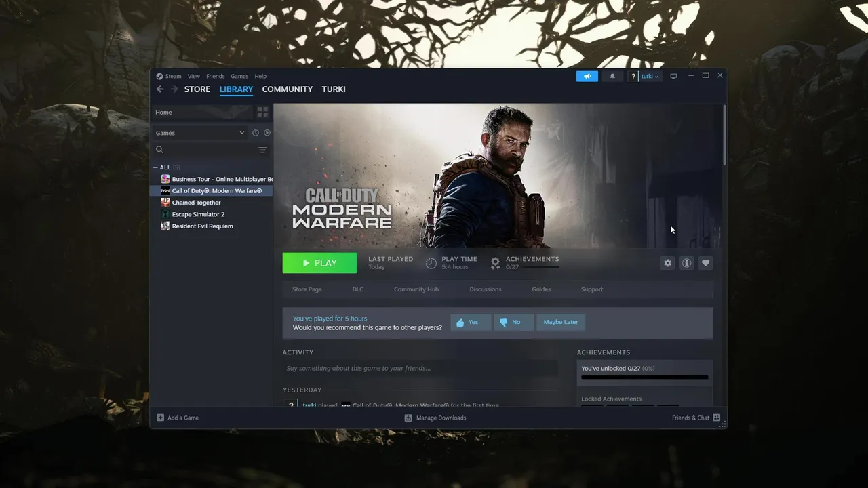
Task: Click the question mark help icon
Action: (x=633, y=76)
